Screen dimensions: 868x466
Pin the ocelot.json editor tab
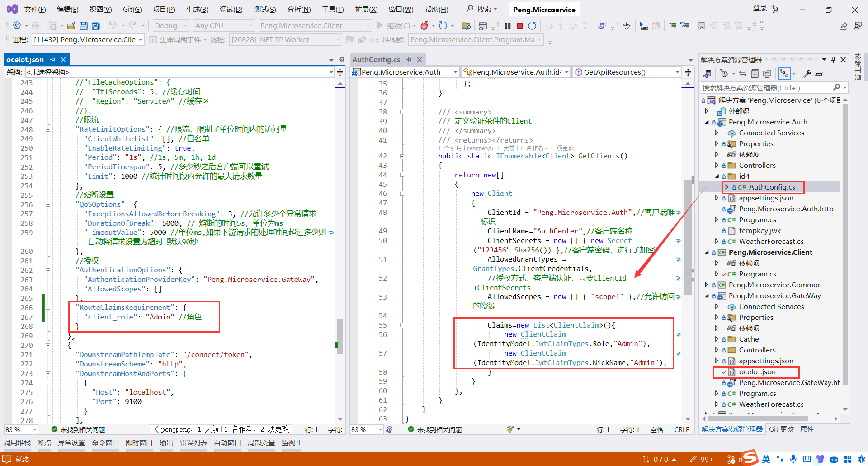click(x=53, y=60)
